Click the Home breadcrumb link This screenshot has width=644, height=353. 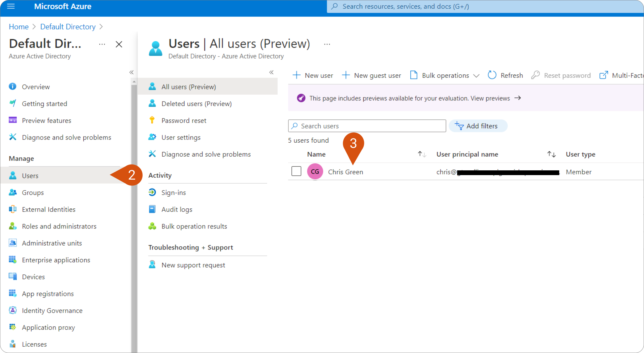tap(18, 27)
